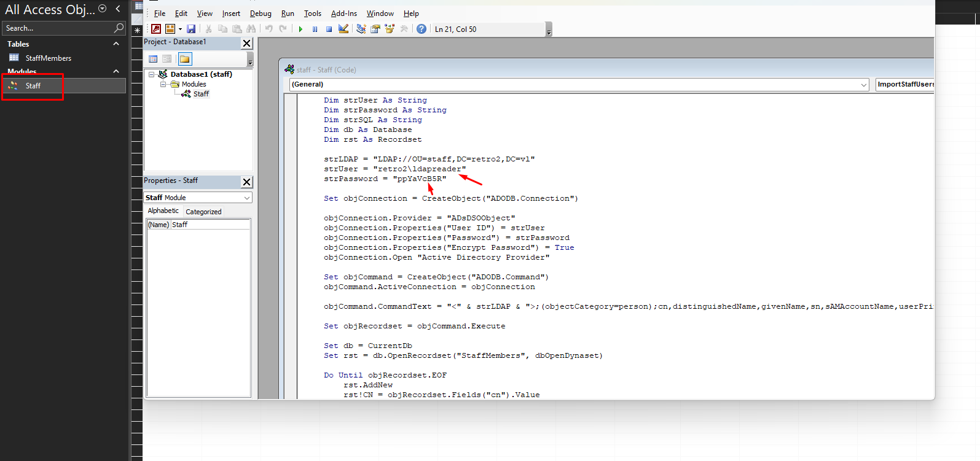
Task: Click the Standard toolbar options arrow
Action: point(549,30)
